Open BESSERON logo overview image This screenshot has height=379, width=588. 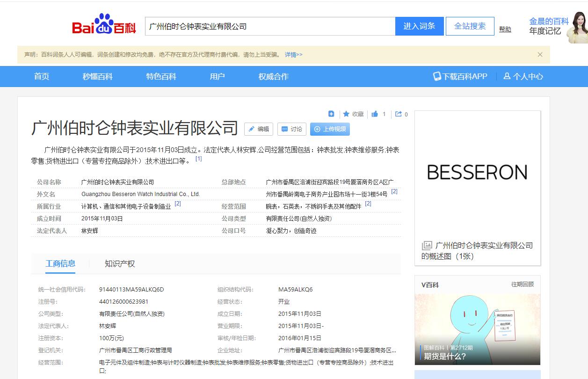pyautogui.click(x=478, y=172)
